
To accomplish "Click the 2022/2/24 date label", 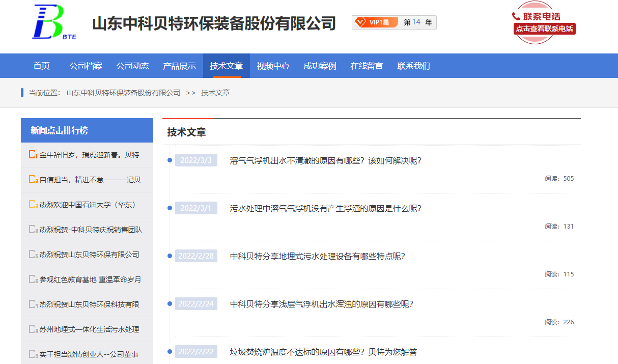I will coord(196,304).
